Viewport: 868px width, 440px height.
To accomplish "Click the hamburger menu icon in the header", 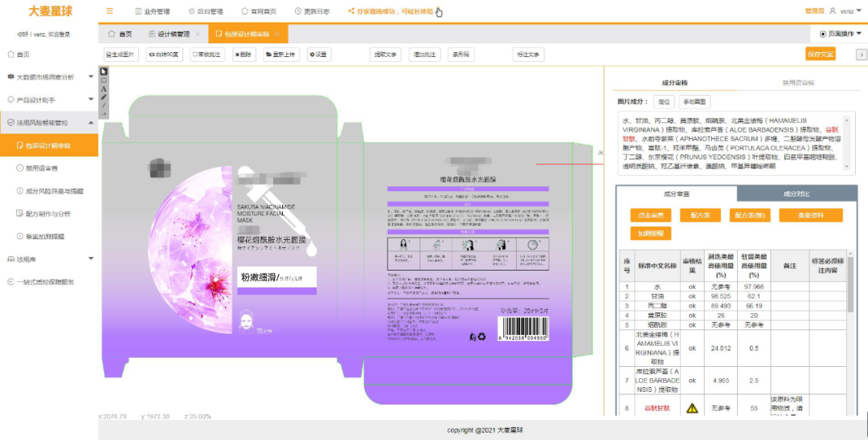I will (x=109, y=11).
